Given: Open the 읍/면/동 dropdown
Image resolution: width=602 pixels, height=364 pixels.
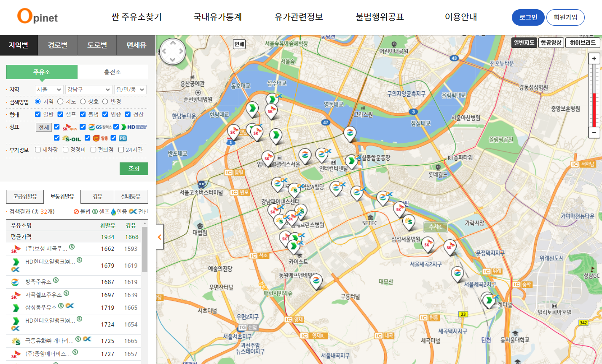Looking at the screenshot, I should (x=130, y=90).
